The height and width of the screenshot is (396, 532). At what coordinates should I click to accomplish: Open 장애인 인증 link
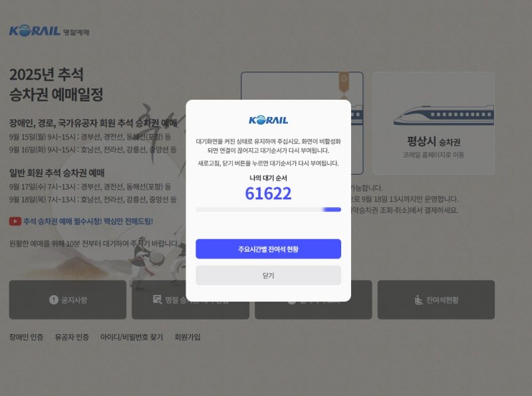26,337
